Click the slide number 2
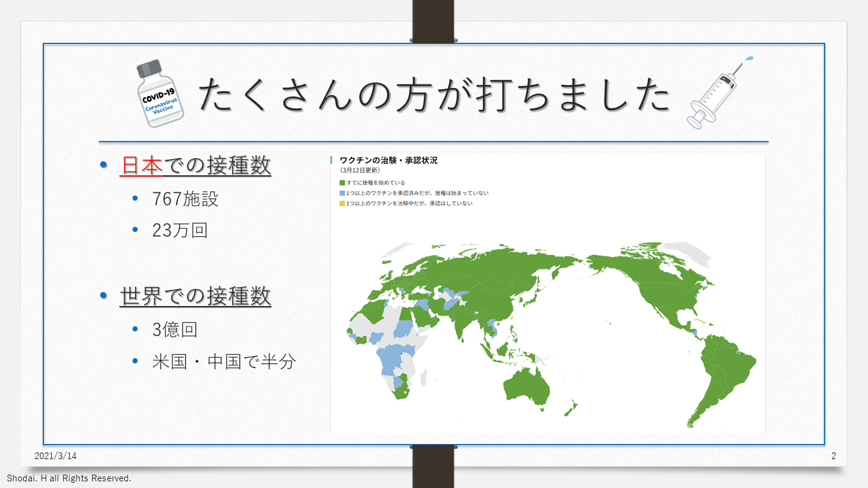868x488 pixels. coord(834,456)
